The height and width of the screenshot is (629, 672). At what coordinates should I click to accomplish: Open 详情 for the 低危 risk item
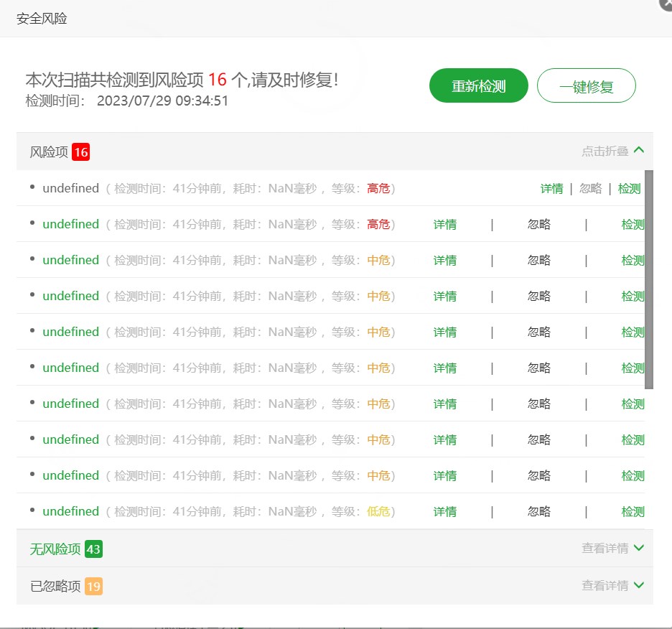click(444, 512)
